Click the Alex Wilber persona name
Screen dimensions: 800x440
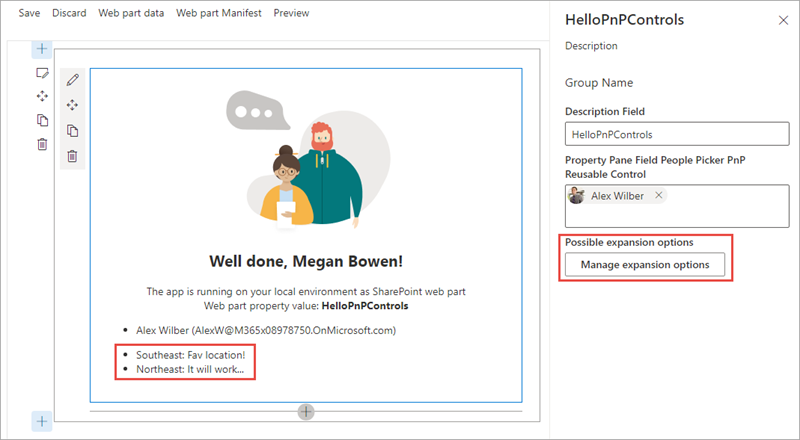(x=617, y=196)
